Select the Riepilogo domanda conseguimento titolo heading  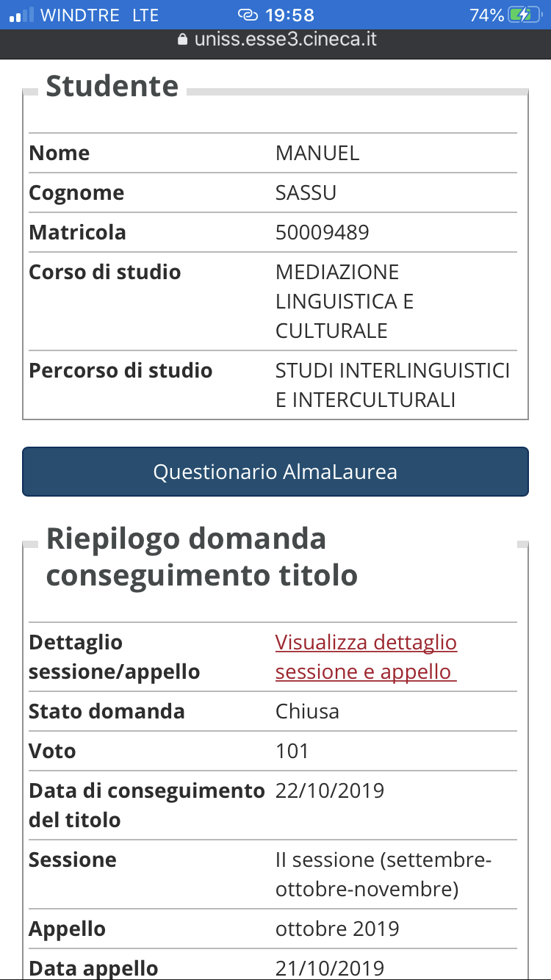(202, 557)
